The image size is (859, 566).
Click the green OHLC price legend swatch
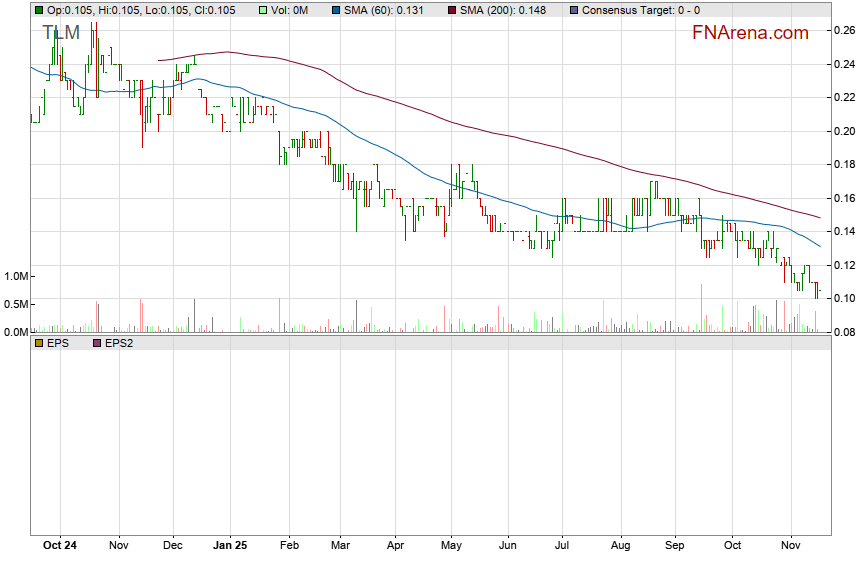[39, 10]
